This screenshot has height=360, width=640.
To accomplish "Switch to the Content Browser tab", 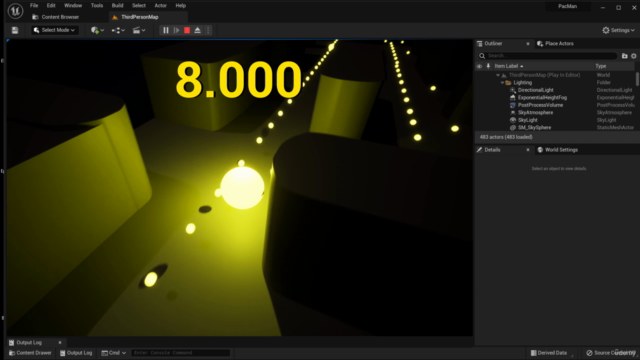I will click(x=56, y=17).
